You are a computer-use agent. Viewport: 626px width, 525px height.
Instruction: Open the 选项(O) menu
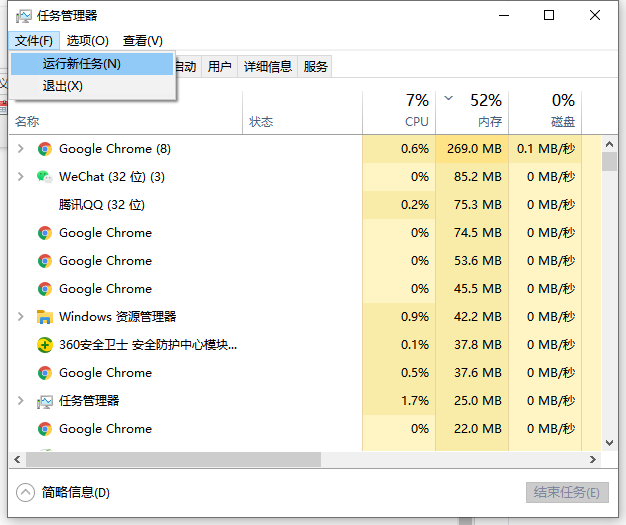pos(88,41)
